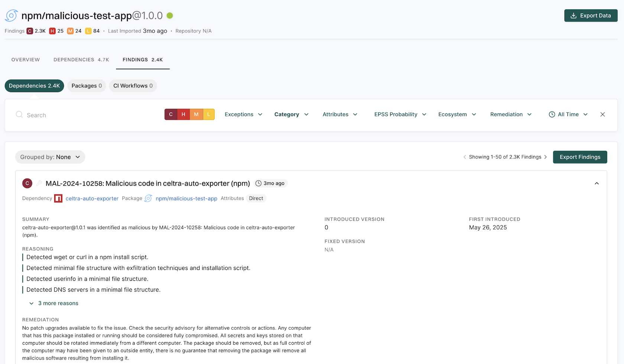Image resolution: width=624 pixels, height=364 pixels.
Task: Collapse the MAL-2024-10258 finding card
Action: point(596,183)
